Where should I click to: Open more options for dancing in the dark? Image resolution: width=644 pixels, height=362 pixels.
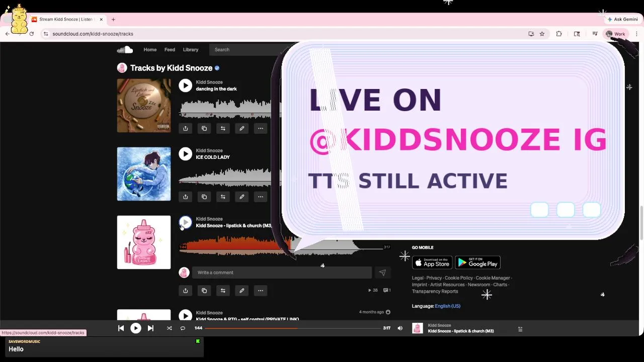click(x=261, y=128)
